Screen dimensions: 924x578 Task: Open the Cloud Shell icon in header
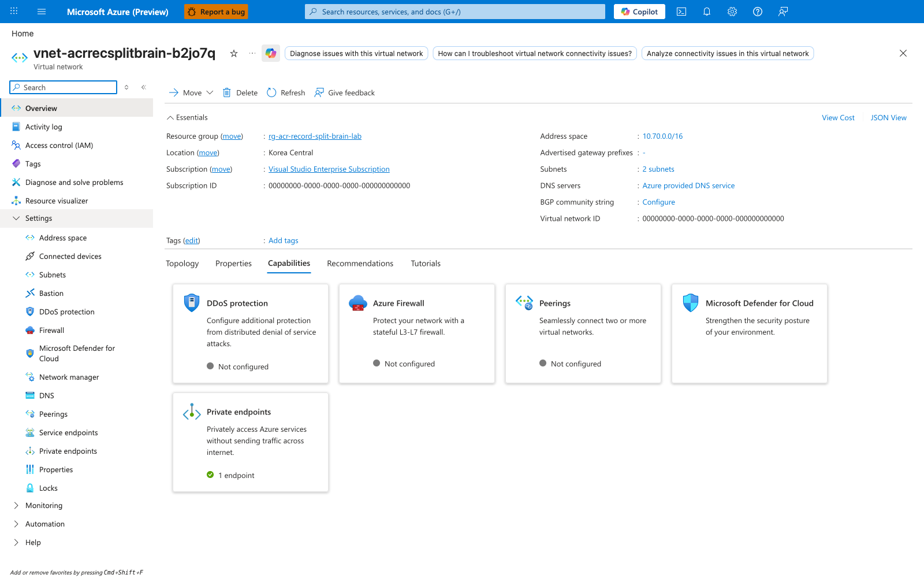[x=681, y=12]
